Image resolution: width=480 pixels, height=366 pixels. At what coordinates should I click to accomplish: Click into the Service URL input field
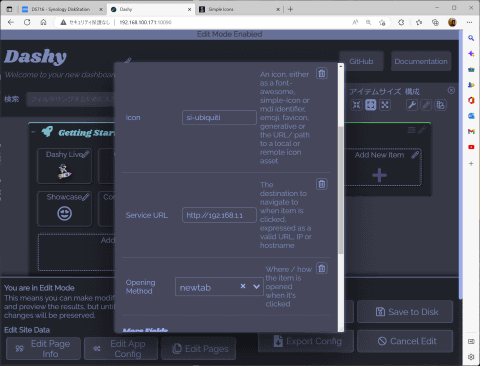[219, 215]
